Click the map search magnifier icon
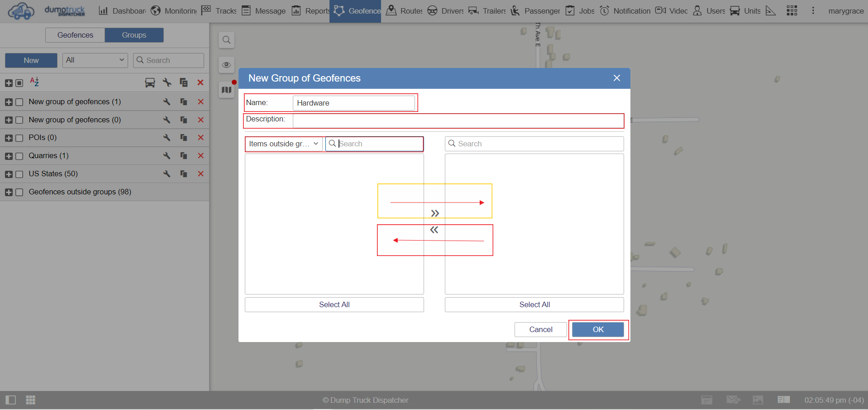This screenshot has width=868, height=410. pos(226,40)
